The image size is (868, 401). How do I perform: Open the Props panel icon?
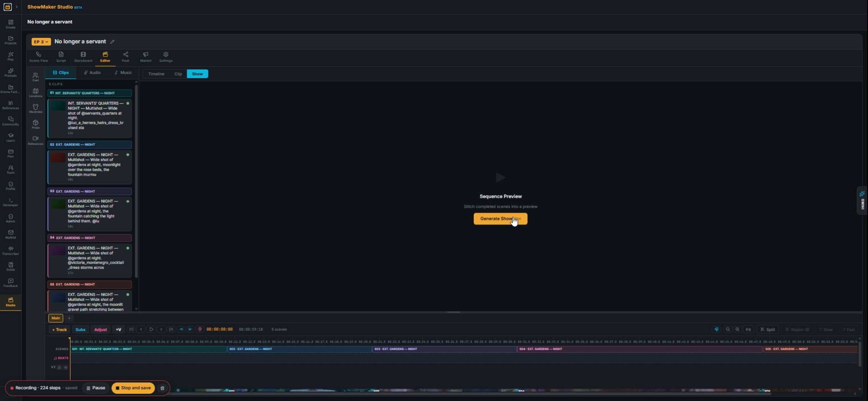(35, 124)
